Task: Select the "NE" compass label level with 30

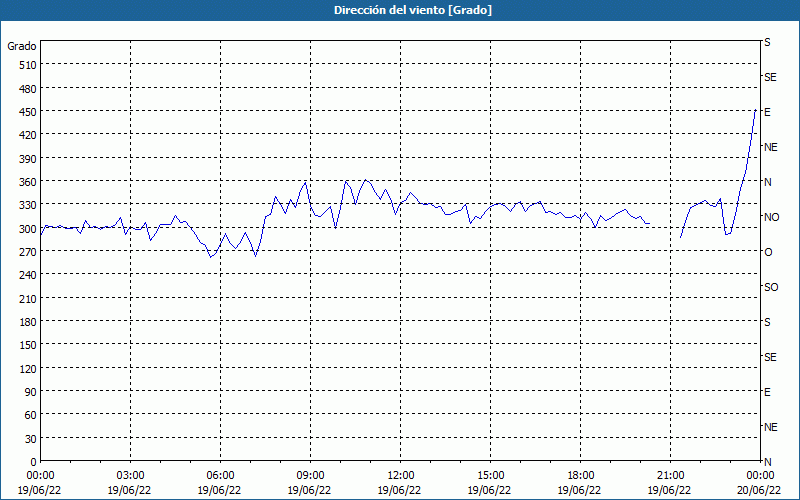Action: point(770,427)
